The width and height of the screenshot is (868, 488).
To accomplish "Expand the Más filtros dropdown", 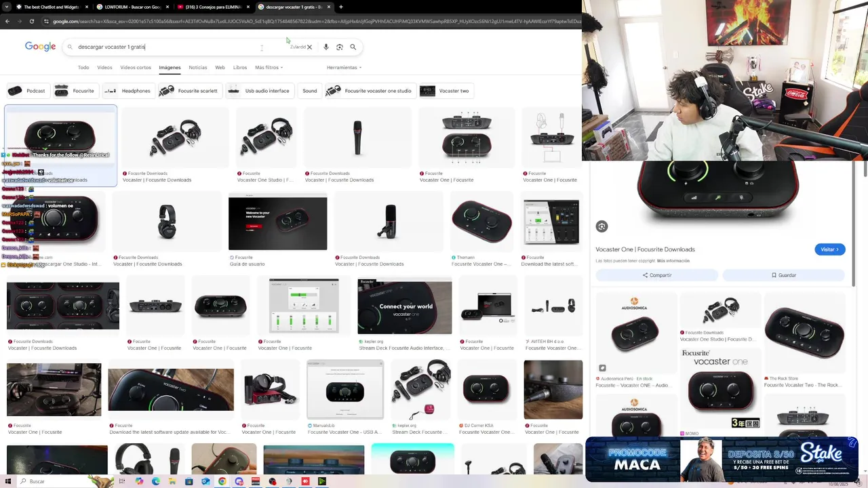I will (269, 68).
